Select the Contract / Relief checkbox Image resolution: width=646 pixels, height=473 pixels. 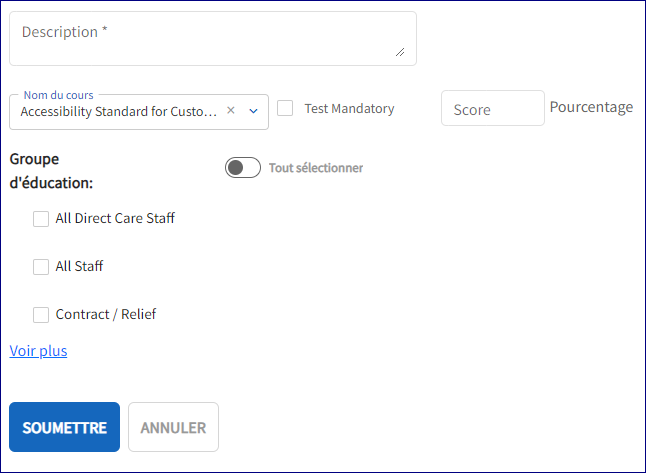pos(41,315)
